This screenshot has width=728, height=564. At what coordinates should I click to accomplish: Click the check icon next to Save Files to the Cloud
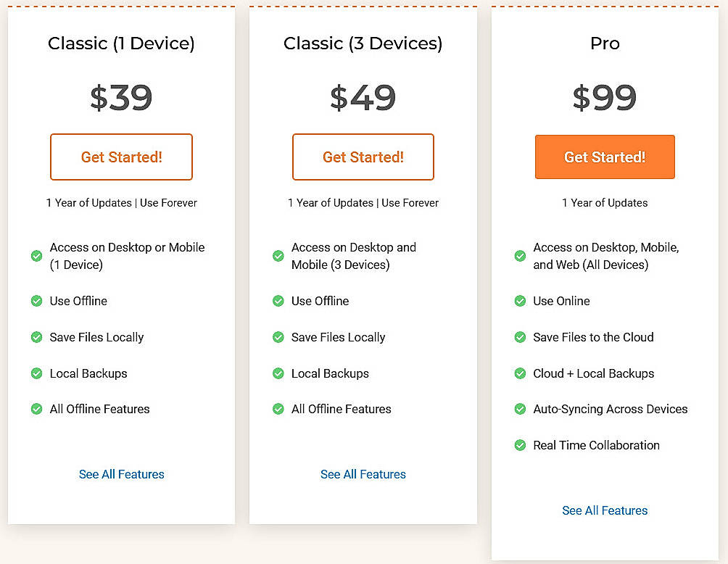(520, 337)
